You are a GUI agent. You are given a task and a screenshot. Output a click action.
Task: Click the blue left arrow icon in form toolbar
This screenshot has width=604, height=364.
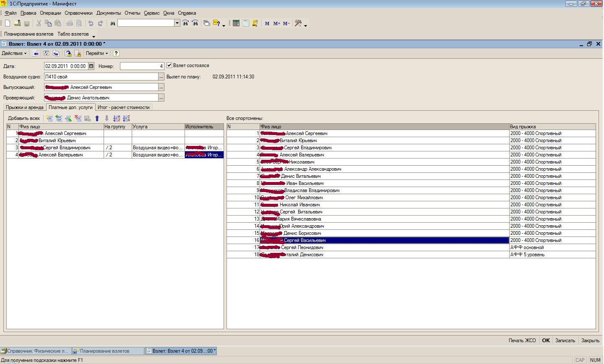click(x=36, y=53)
